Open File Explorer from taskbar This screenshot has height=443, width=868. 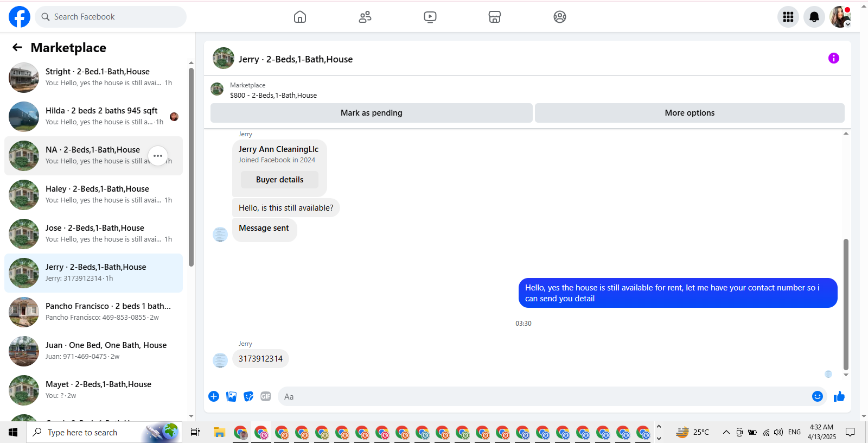(219, 432)
